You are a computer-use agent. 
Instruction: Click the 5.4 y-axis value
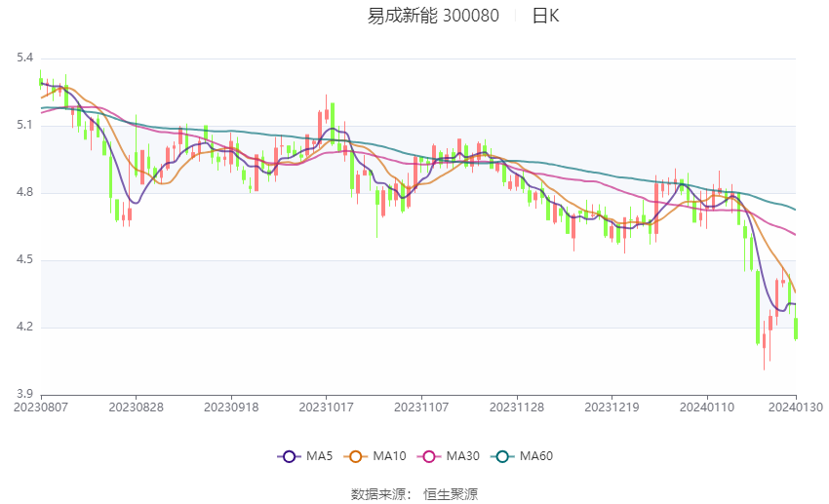click(x=24, y=58)
